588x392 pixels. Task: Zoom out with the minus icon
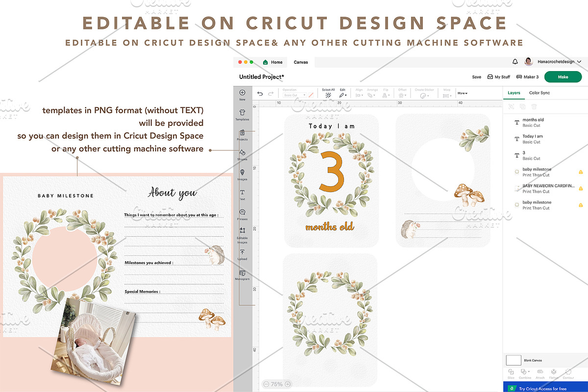tap(266, 384)
